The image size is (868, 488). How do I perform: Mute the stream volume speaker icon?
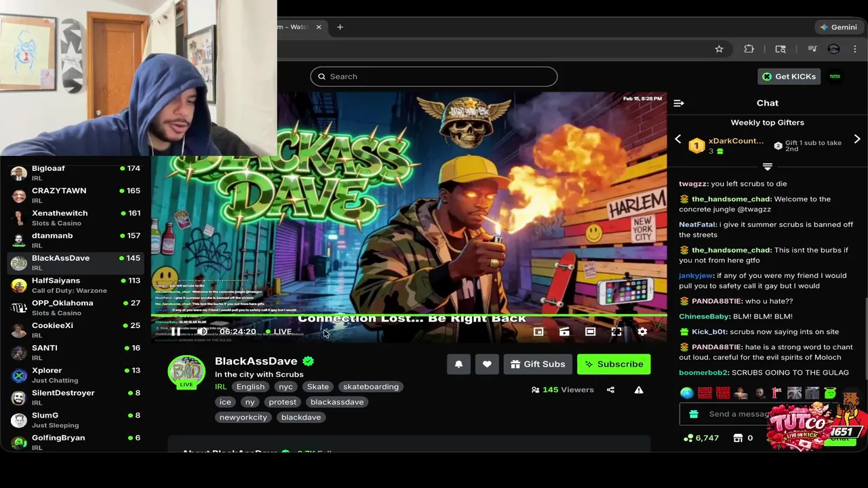click(202, 331)
